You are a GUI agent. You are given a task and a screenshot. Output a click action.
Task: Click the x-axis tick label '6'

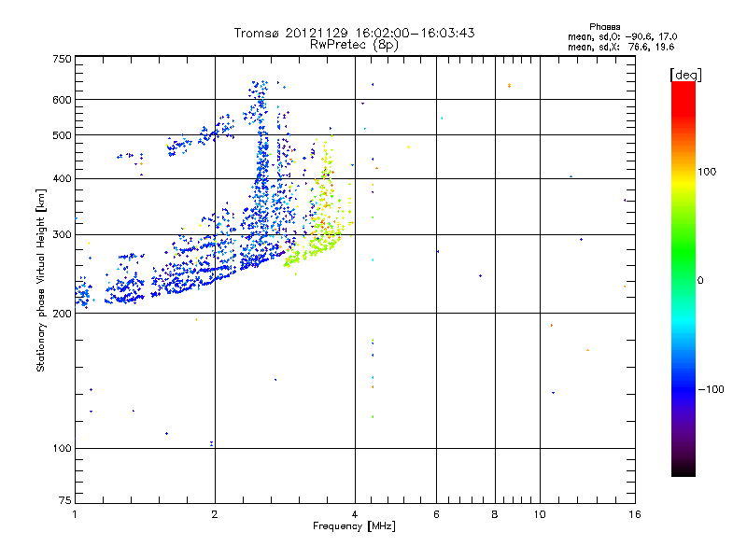point(436,514)
